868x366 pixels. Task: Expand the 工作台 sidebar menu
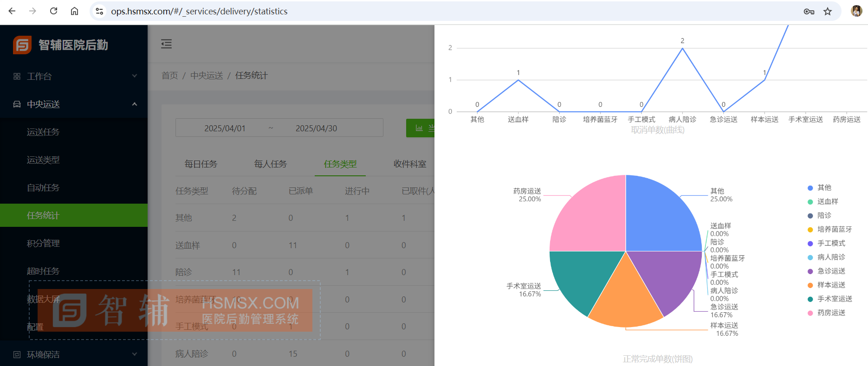tap(74, 76)
